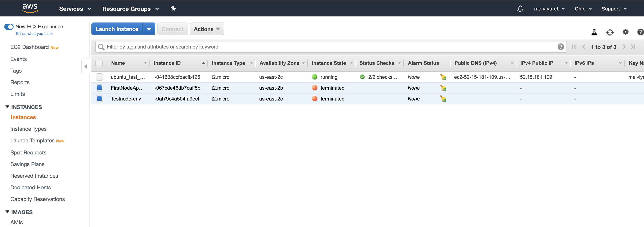Uncheck the FirstNodeAp instance checkbox

99,88
